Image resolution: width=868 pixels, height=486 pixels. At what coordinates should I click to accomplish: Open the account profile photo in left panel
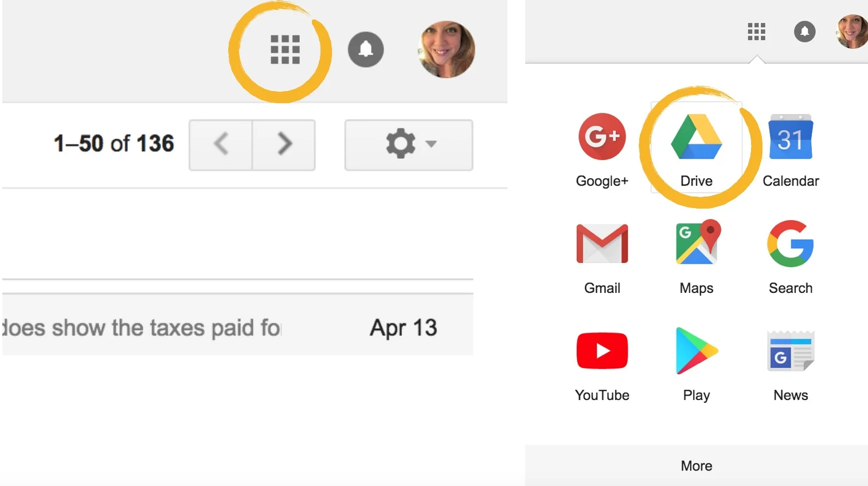(447, 49)
